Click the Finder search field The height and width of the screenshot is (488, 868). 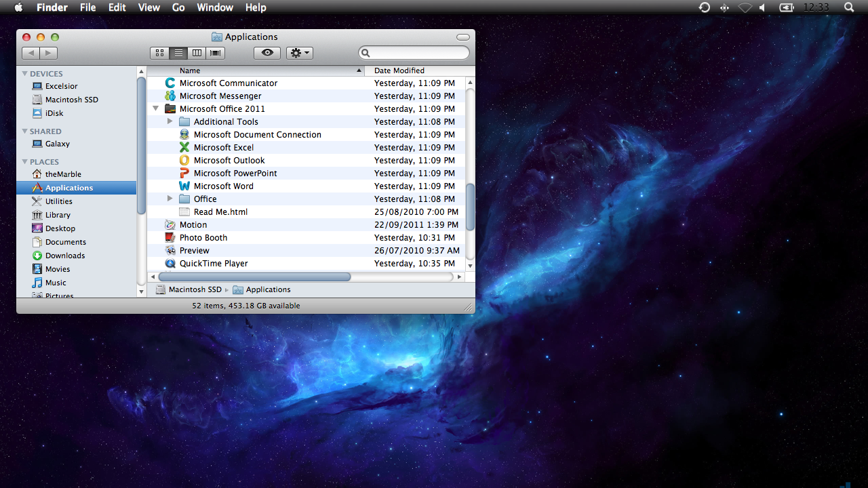414,53
